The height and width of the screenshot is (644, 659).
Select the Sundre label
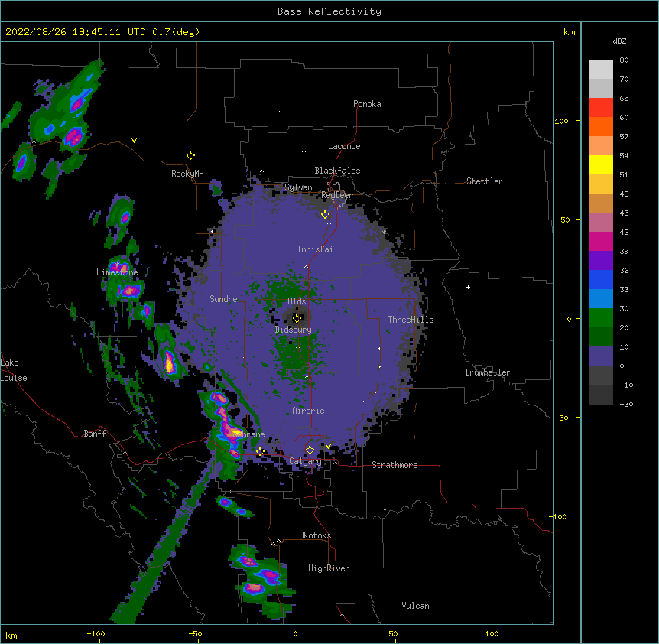223,299
